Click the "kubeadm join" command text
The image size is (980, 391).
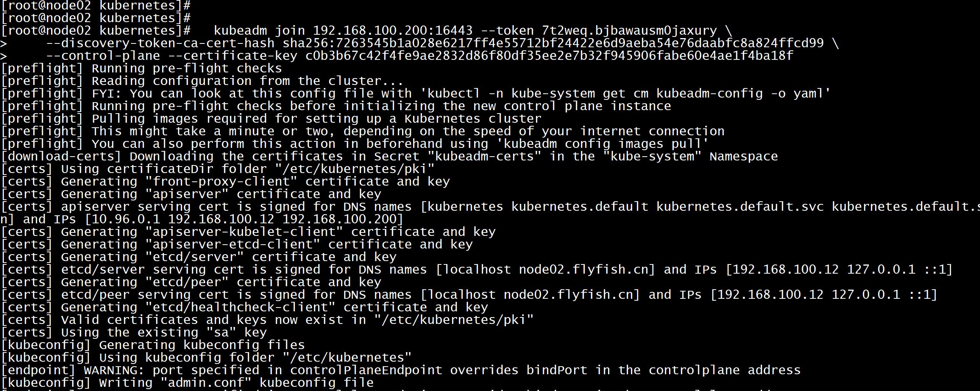pos(259,30)
